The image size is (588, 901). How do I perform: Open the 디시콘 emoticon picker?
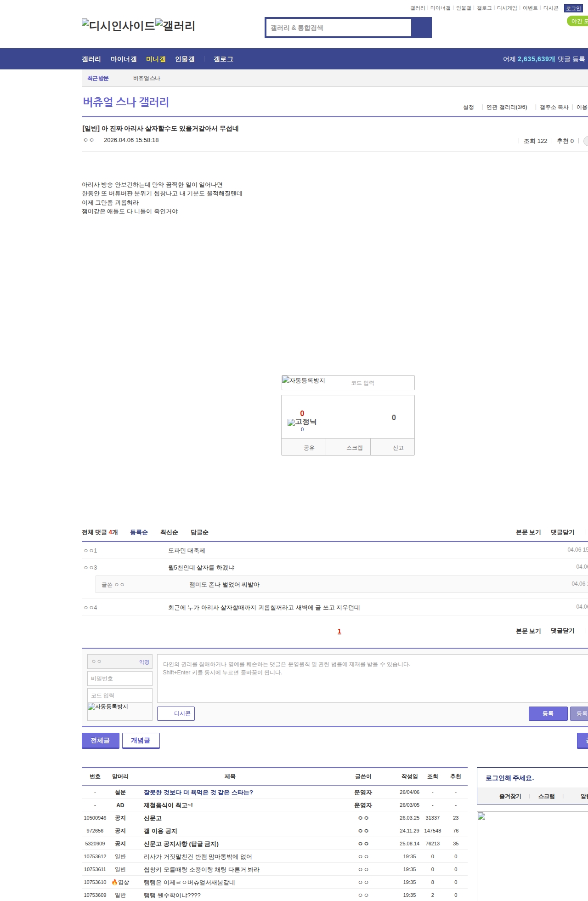(176, 713)
